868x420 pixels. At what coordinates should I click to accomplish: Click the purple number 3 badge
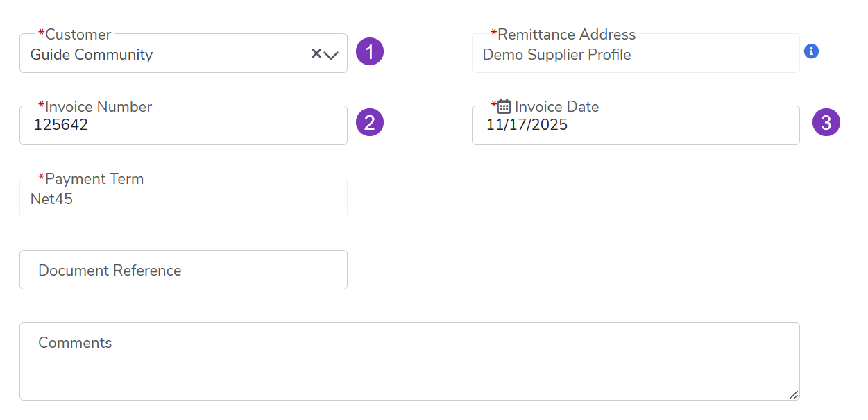pyautogui.click(x=826, y=123)
